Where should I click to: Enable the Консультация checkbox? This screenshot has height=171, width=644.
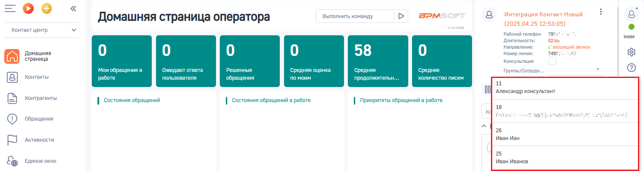pos(552,61)
